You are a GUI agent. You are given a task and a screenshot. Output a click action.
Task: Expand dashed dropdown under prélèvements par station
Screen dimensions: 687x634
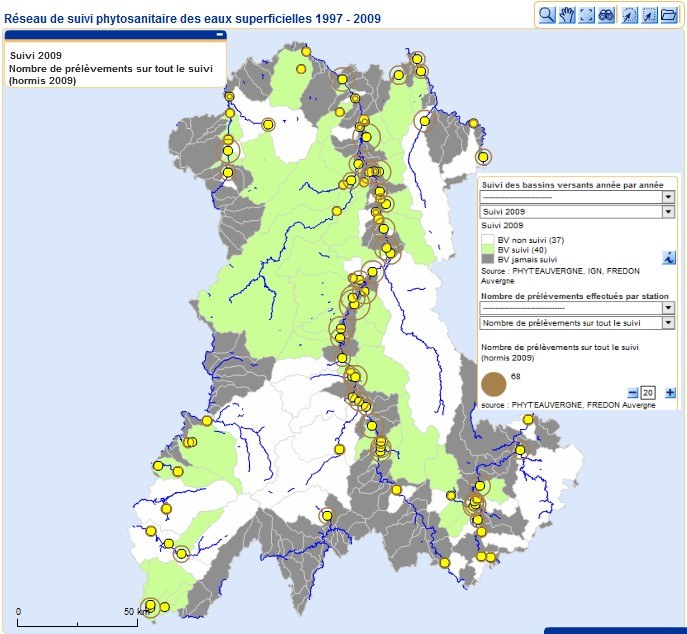668,308
